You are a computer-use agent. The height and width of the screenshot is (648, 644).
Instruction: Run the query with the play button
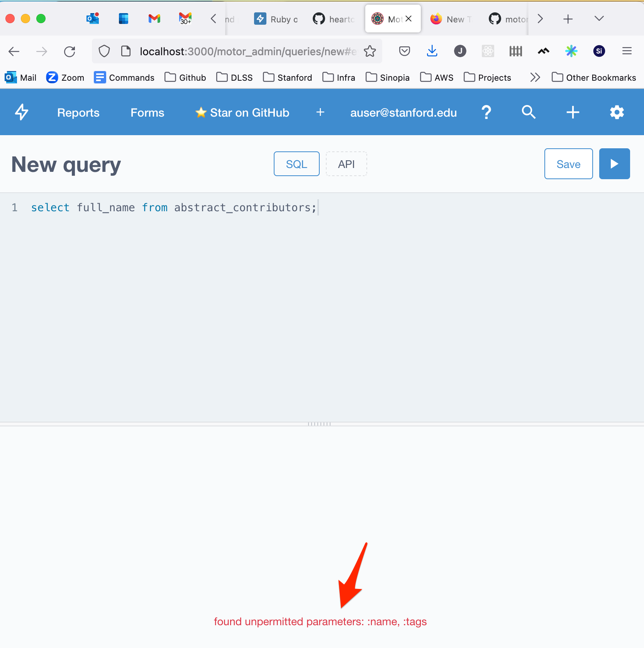click(614, 164)
